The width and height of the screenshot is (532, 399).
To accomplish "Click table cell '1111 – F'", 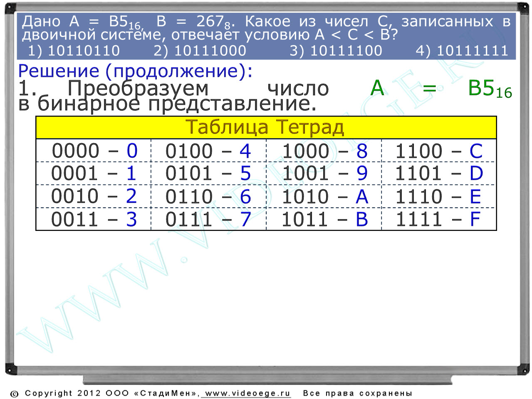I will [439, 219].
